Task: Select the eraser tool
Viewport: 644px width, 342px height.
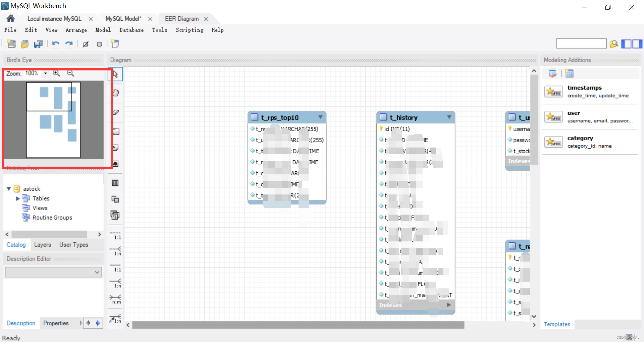Action: [x=115, y=112]
